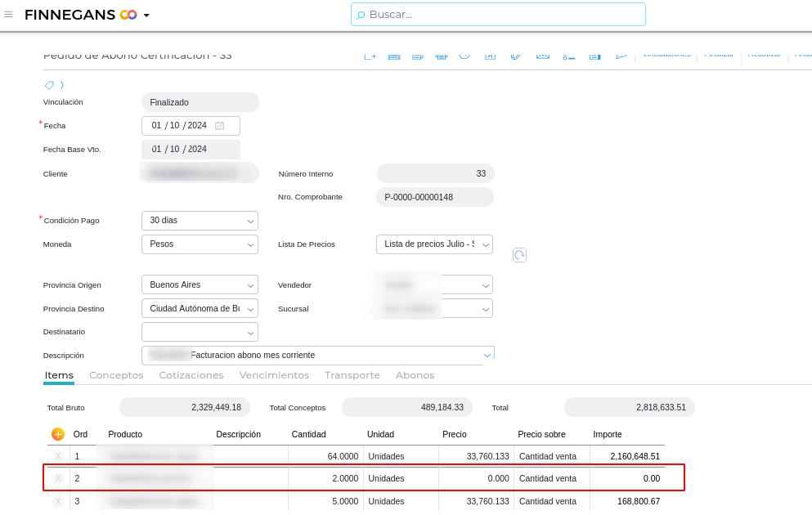This screenshot has width=812, height=515.
Task: Open the Lista De Precios dropdown
Action: point(486,244)
